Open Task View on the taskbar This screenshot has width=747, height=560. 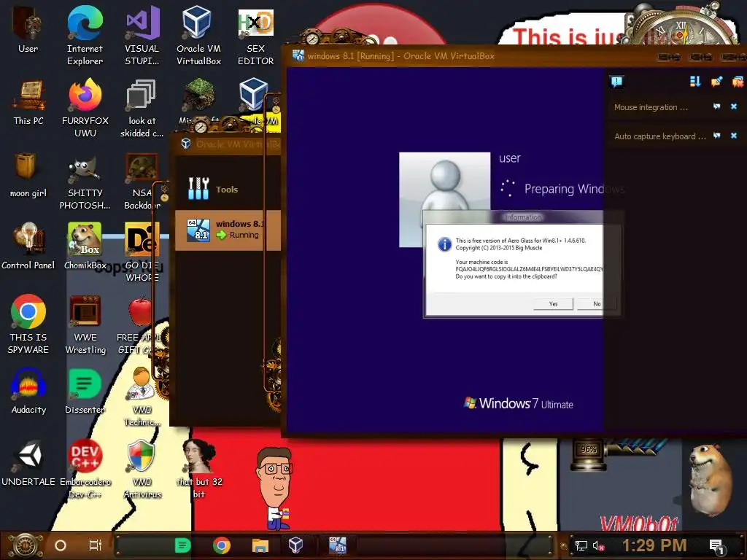point(96,545)
